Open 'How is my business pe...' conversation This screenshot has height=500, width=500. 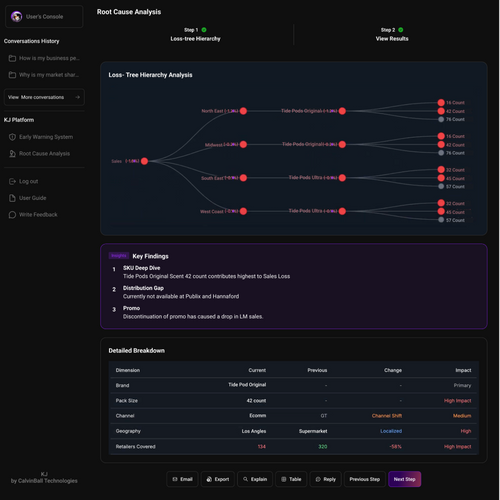[x=44, y=58]
